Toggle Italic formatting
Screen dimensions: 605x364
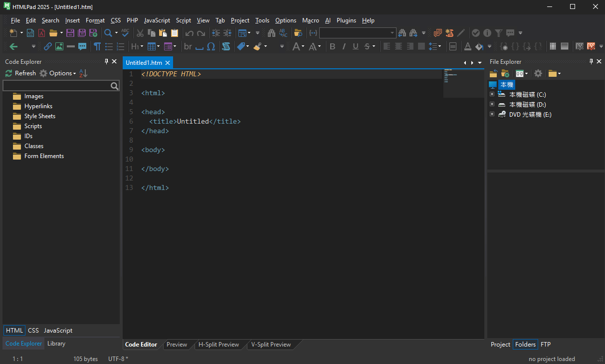pos(344,46)
